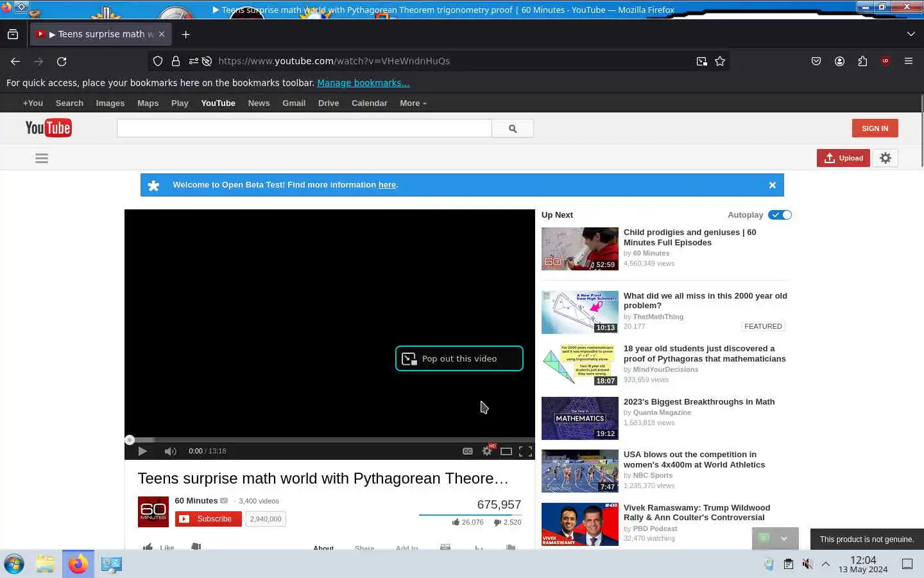Open the More dropdown in Google bar
924x578 pixels.
413,103
